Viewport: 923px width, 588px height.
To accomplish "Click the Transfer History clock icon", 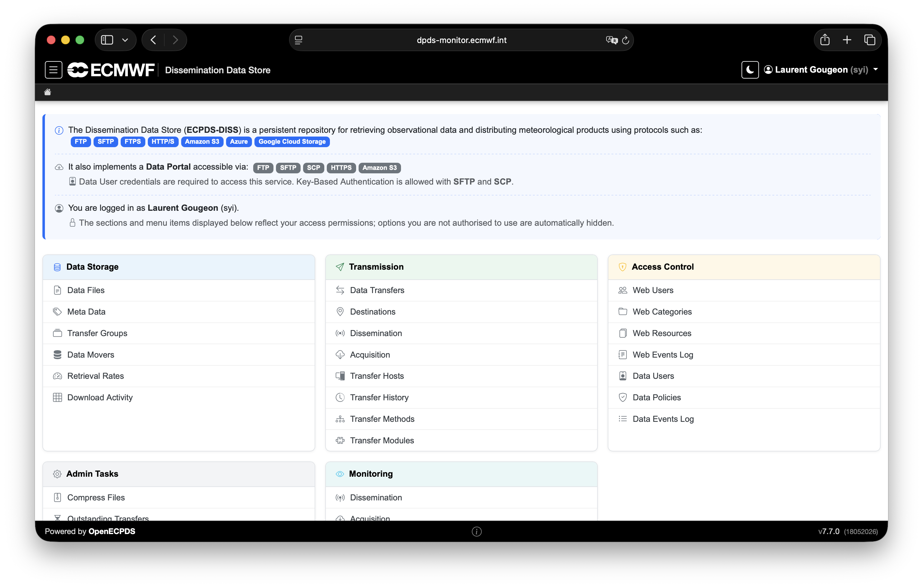I will coord(340,398).
